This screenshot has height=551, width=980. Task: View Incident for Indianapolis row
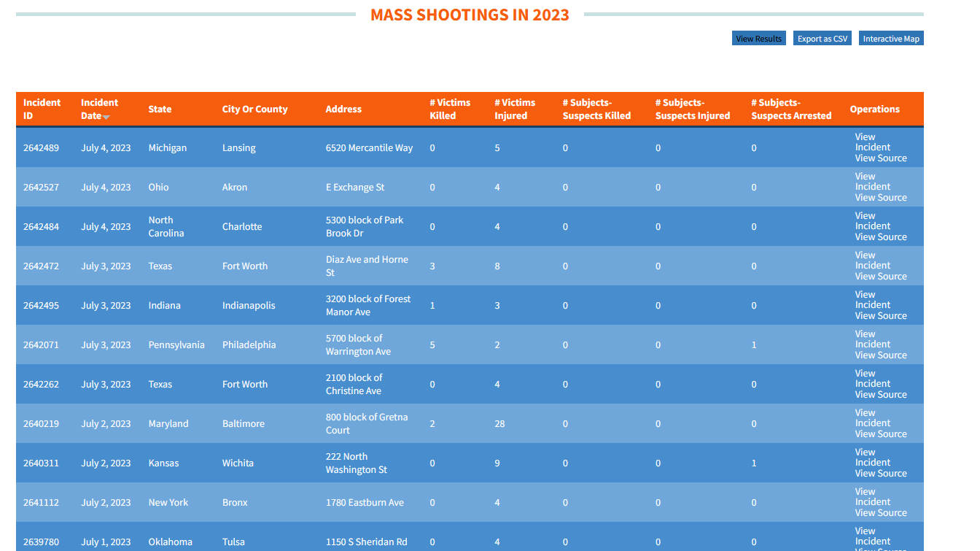point(873,299)
